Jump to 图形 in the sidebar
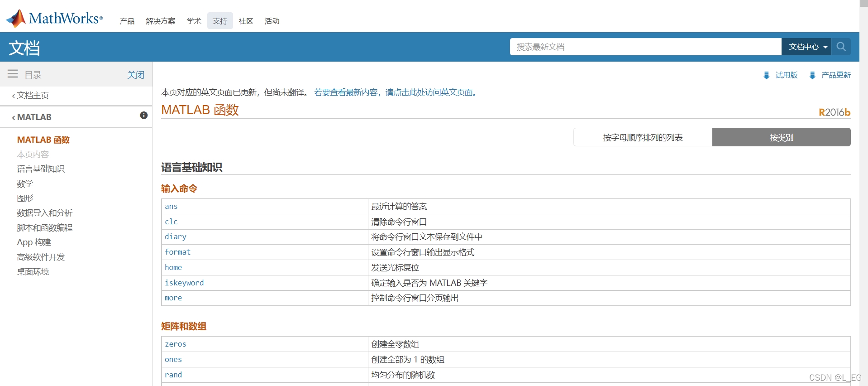The width and height of the screenshot is (868, 386). click(25, 198)
